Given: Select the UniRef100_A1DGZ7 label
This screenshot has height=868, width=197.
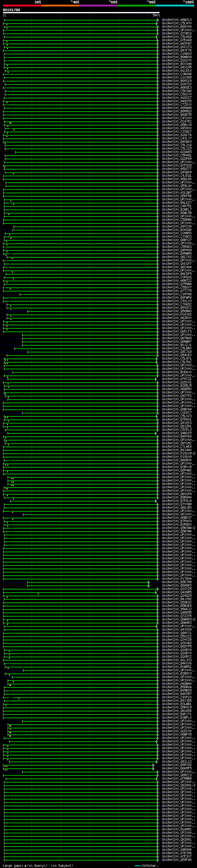Looking at the screenshot, I should (x=176, y=98).
